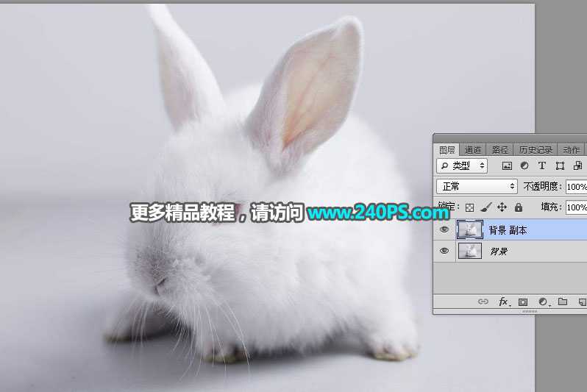Toggle visibility of the 背景 layer
The width and height of the screenshot is (587, 392).
coord(444,252)
